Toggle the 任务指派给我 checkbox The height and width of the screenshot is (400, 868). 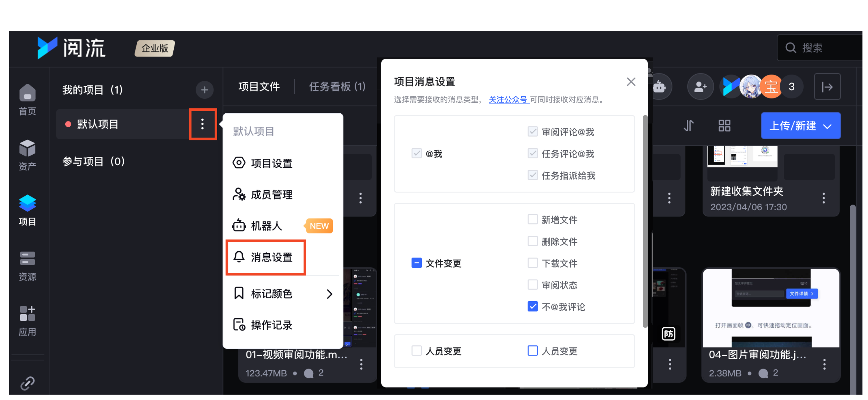[532, 175]
